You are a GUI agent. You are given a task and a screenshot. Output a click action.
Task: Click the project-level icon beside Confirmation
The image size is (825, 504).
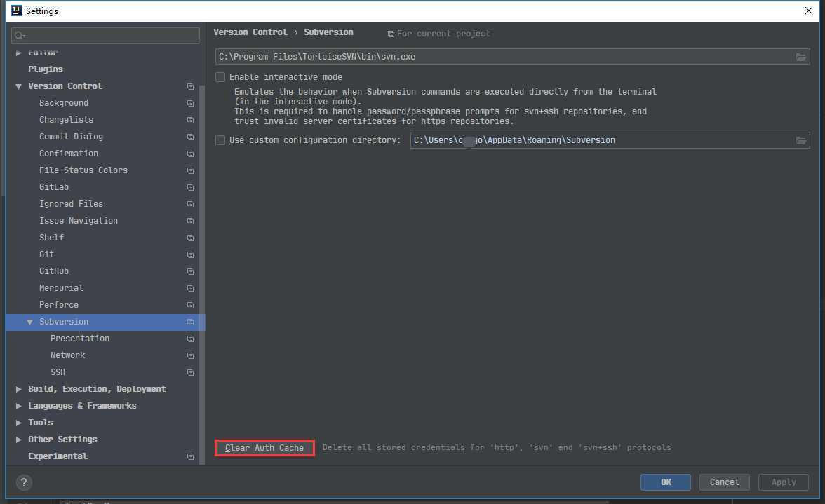[191, 154]
